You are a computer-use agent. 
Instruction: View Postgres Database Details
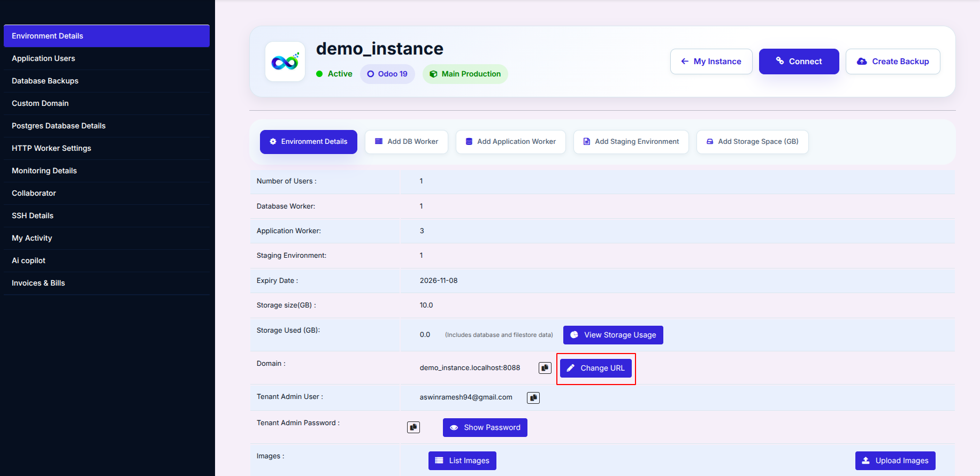[106, 126]
